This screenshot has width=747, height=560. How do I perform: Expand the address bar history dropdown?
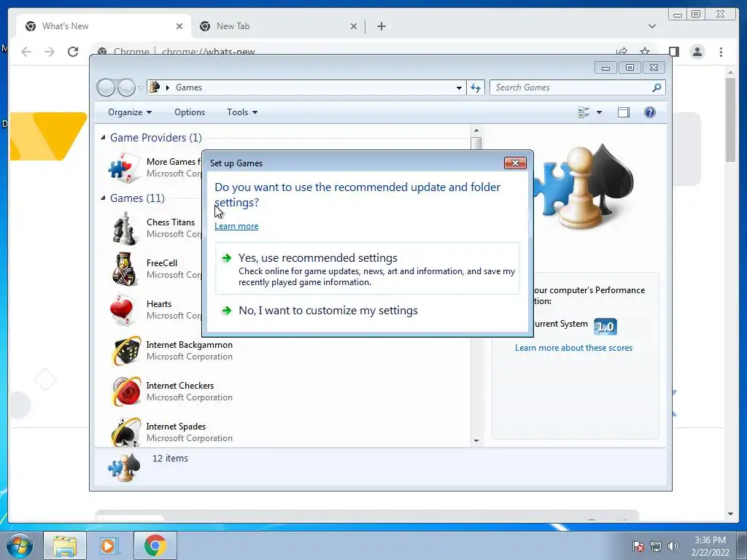point(459,87)
